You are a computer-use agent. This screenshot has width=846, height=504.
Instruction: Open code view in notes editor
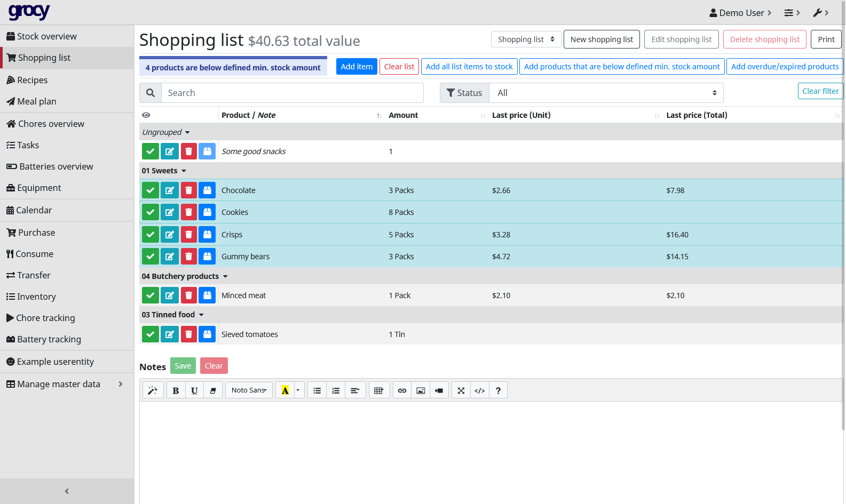click(479, 390)
